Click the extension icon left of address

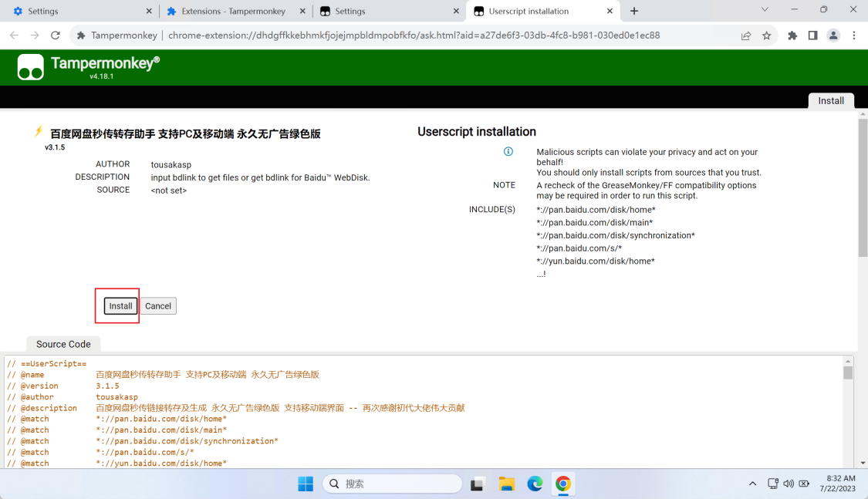pos(81,35)
